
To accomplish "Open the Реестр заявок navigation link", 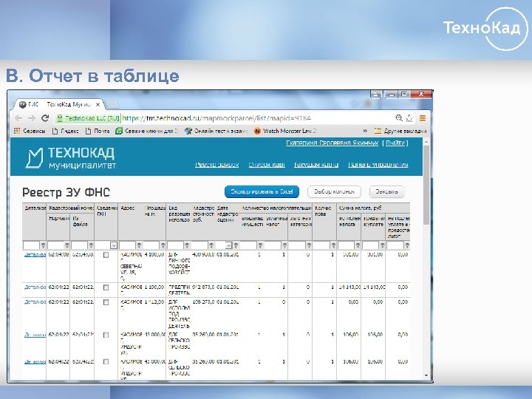I will click(x=216, y=165).
